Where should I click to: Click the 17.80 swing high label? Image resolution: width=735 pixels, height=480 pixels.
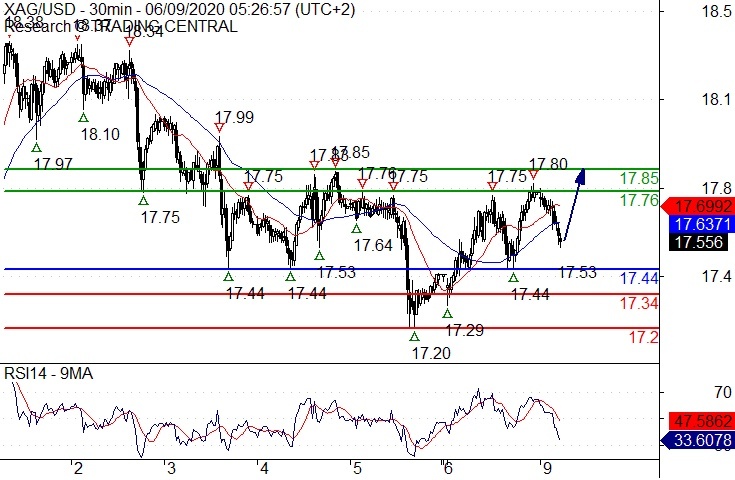click(548, 164)
